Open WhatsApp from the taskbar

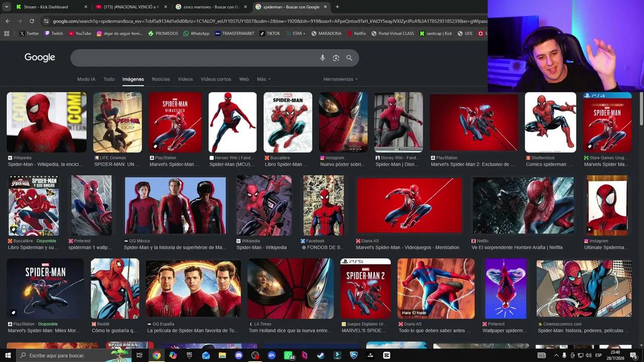point(288,355)
